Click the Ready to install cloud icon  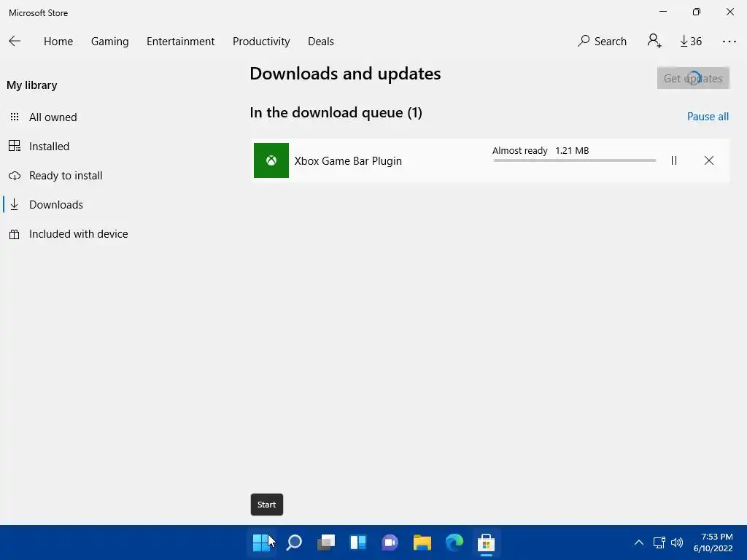point(15,176)
